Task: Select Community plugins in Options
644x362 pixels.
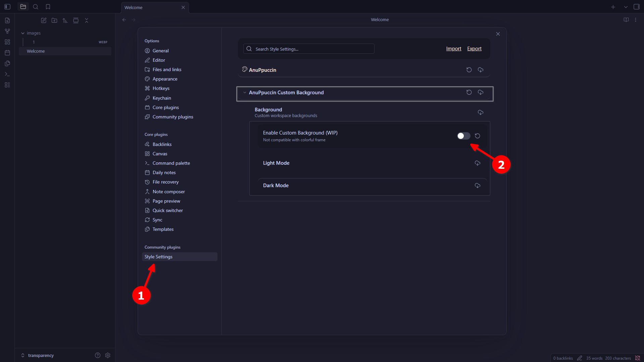Action: [x=172, y=117]
